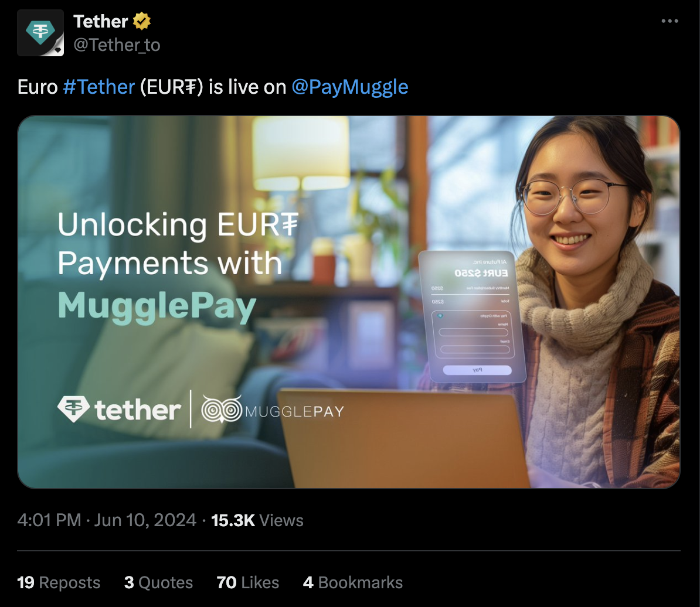View the 70 Likes list

click(x=248, y=582)
